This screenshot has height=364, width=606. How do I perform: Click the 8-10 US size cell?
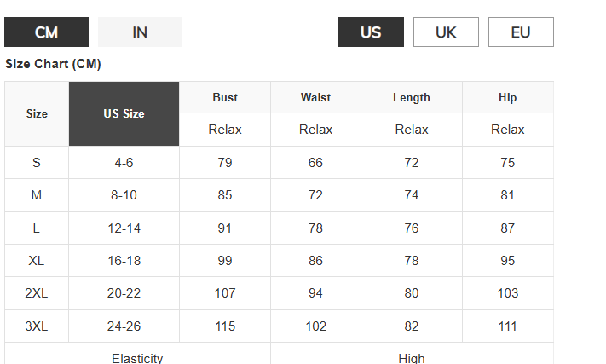[x=124, y=195]
